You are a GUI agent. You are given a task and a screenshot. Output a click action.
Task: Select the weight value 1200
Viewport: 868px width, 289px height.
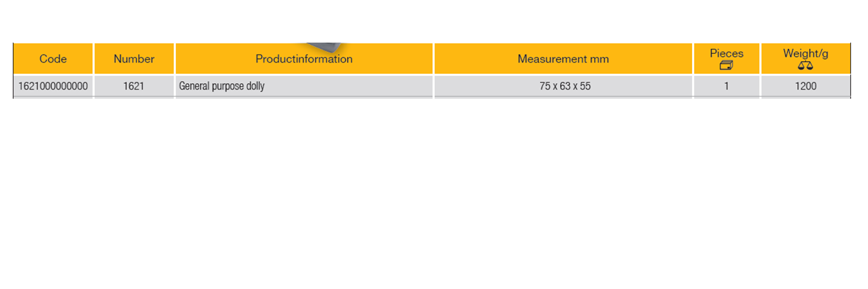tap(806, 87)
